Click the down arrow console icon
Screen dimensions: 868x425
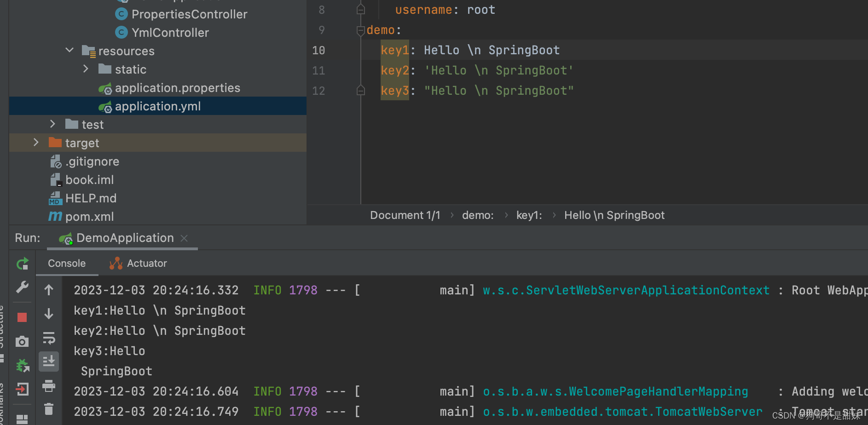pos(49,314)
